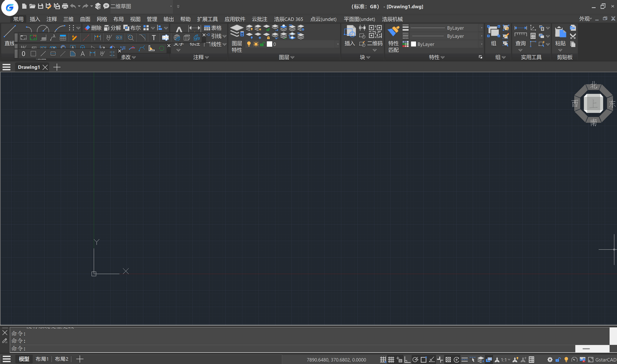Click the 删除 erase tool
This screenshot has width=617, height=364.
pos(93,28)
